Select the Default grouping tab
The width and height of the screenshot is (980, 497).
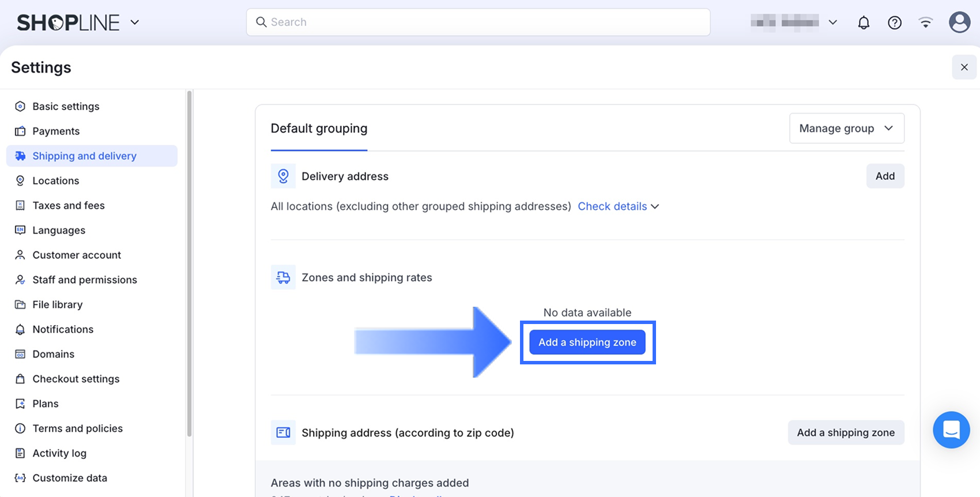click(319, 129)
